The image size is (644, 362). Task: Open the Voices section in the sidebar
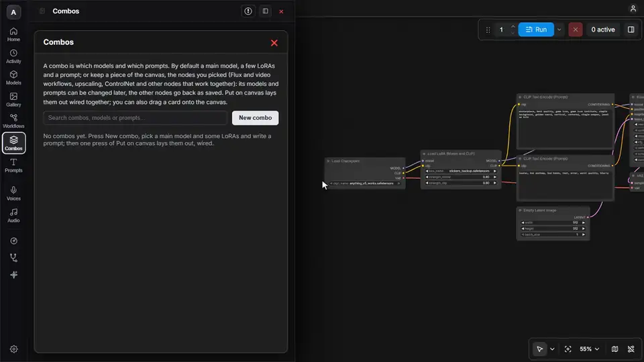coord(13,193)
